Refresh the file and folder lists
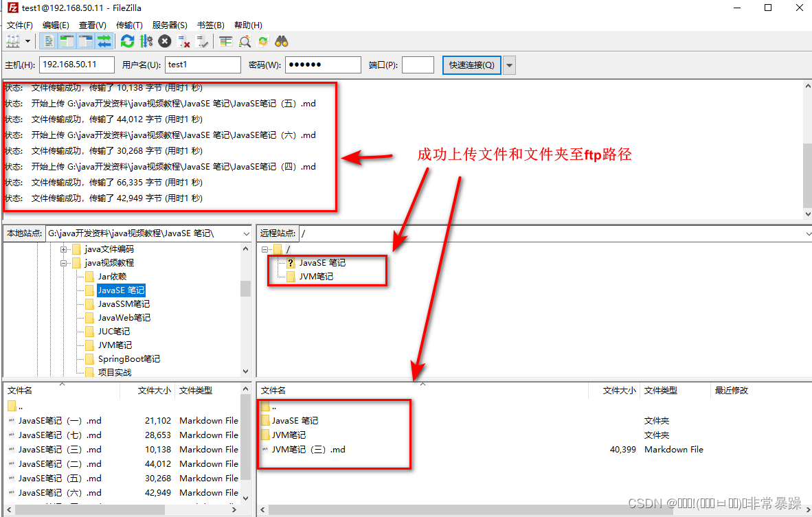This screenshot has width=812, height=517. (x=127, y=41)
